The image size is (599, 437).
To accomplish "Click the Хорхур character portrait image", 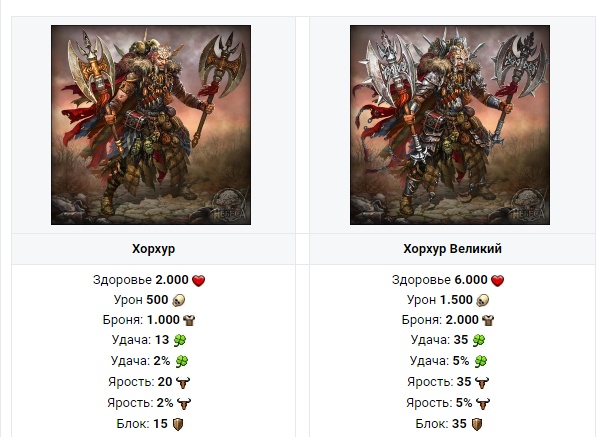I will pyautogui.click(x=151, y=125).
